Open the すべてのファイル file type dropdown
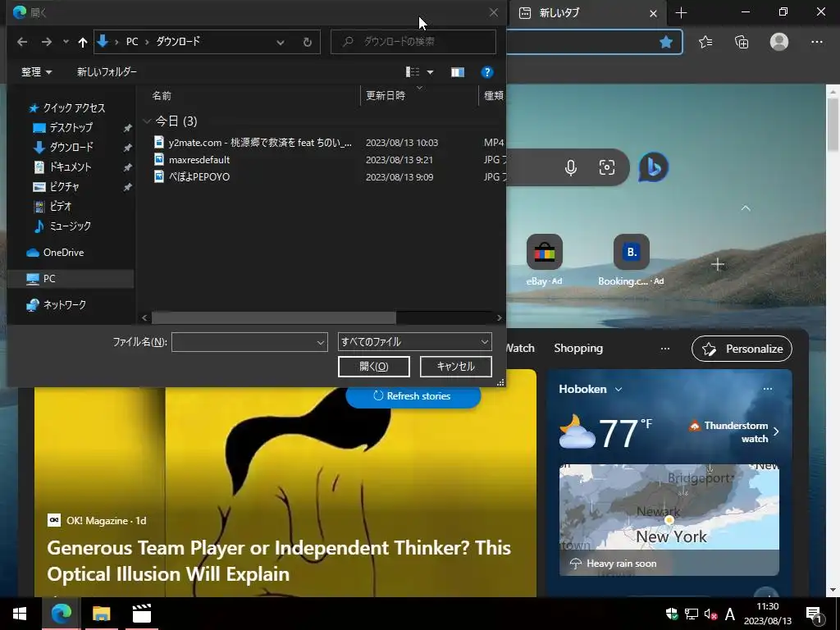This screenshot has width=840, height=630. (414, 342)
